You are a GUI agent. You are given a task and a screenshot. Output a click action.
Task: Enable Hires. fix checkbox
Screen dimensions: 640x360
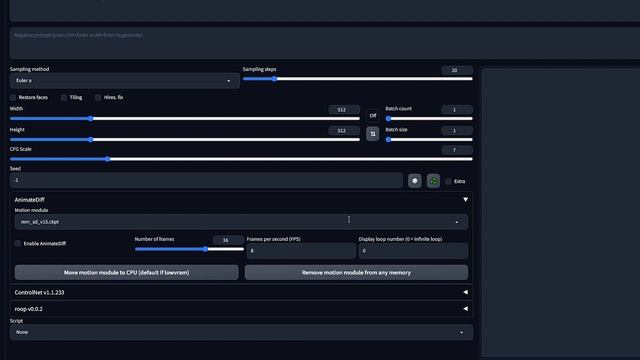pos(98,98)
